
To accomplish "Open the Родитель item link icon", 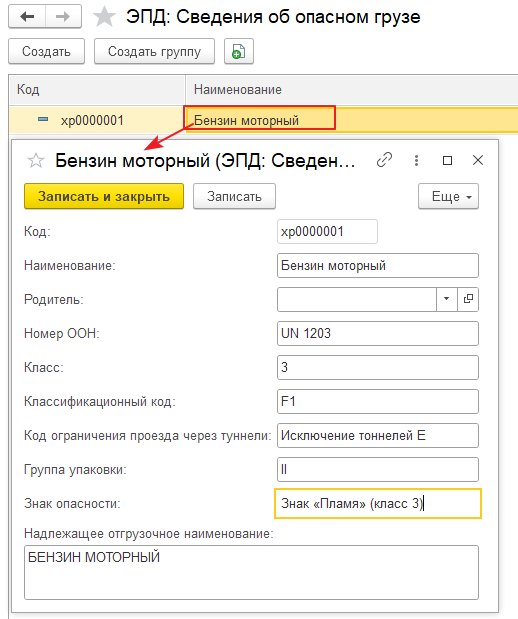I will click(x=468, y=299).
